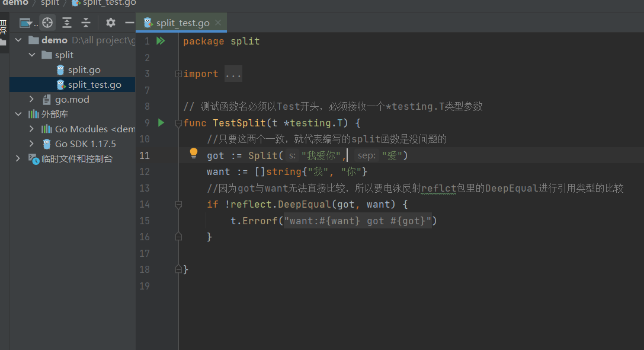The height and width of the screenshot is (350, 644).
Task: Expand the go.mod node
Action: (x=32, y=100)
